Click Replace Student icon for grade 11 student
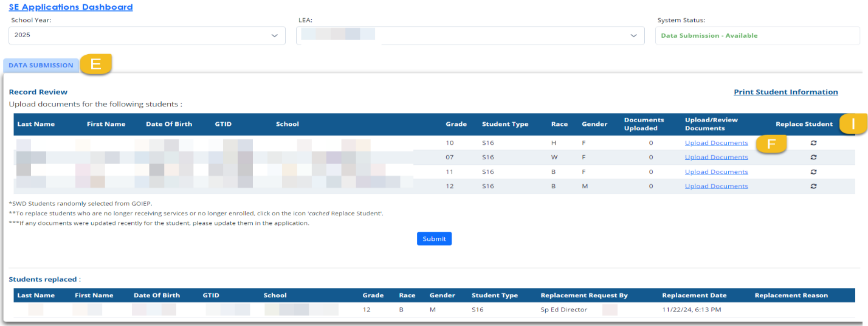This screenshot has height=326, width=868. pyautogui.click(x=813, y=172)
